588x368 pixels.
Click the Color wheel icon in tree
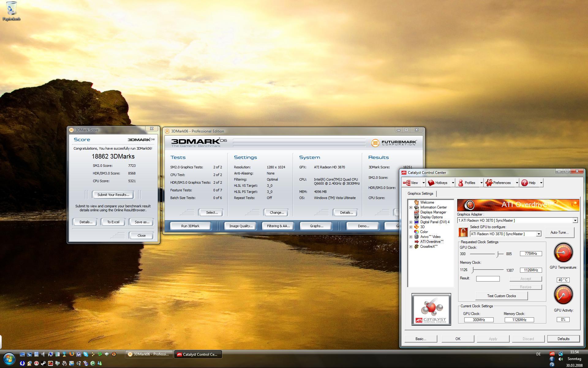pyautogui.click(x=417, y=232)
